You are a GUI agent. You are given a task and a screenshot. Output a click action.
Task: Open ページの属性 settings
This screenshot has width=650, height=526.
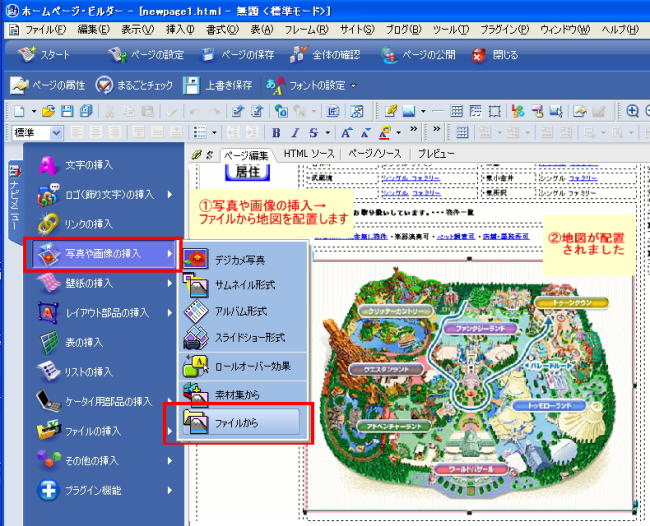coord(48,85)
